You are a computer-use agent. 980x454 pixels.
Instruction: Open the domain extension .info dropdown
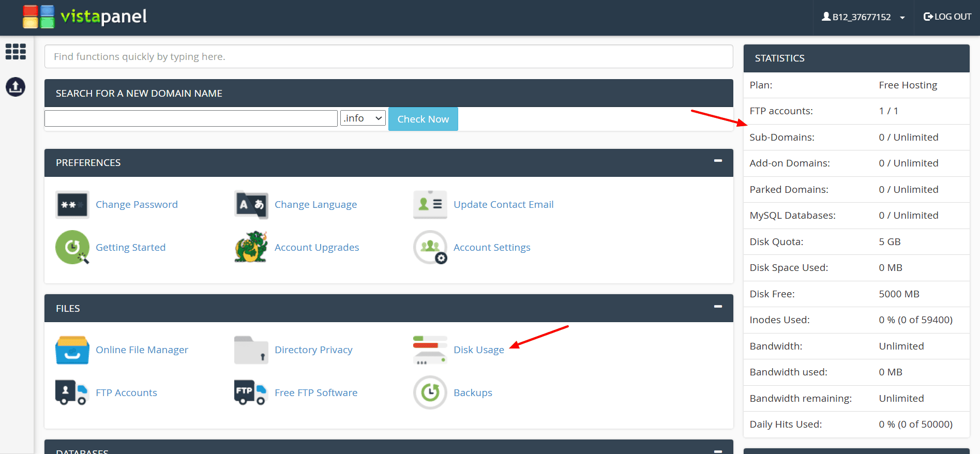[x=363, y=118]
